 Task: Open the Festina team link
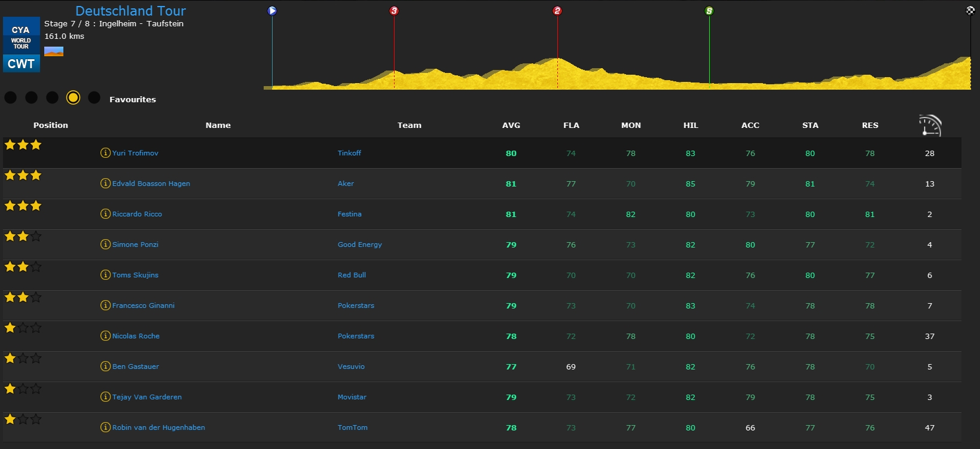[x=349, y=214]
